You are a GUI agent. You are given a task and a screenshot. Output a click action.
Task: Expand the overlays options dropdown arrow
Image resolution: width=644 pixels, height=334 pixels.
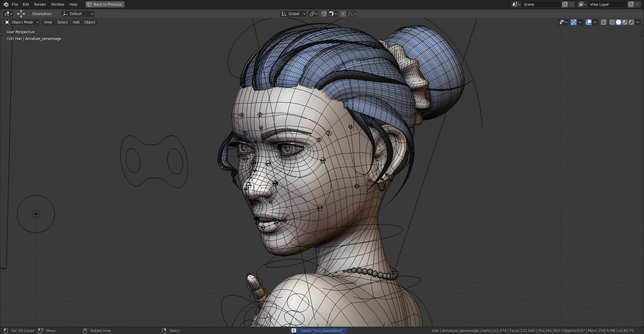pos(595,22)
